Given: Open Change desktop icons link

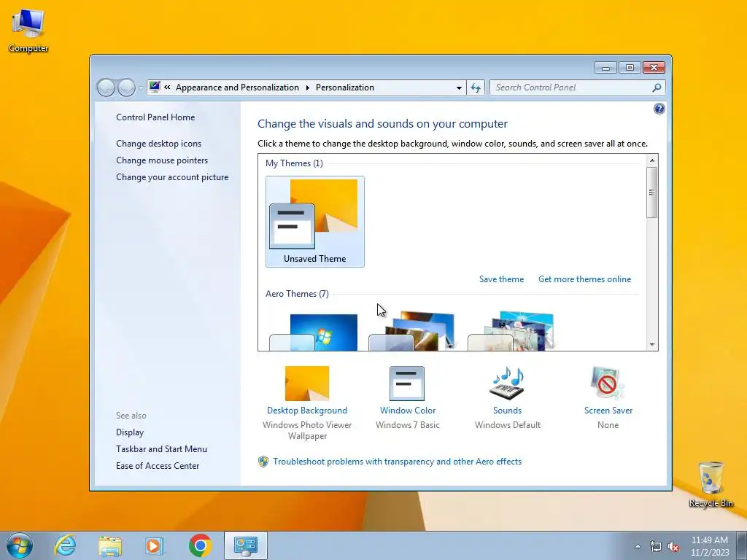Looking at the screenshot, I should 158,144.
